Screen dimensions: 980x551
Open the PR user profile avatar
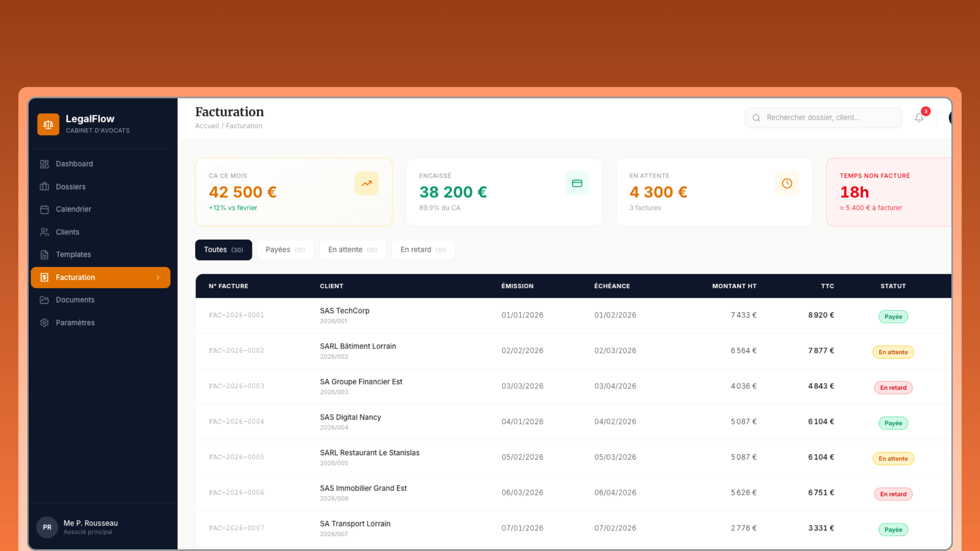[x=47, y=527]
